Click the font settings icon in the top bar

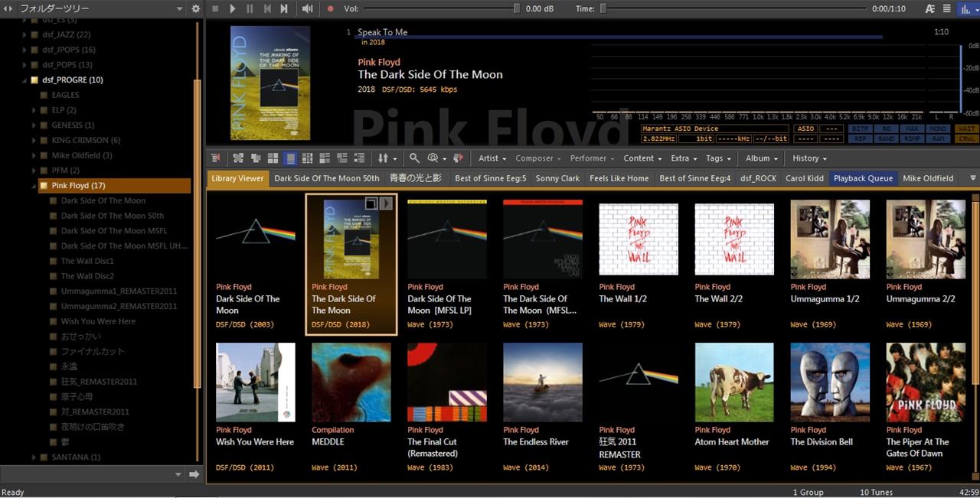[x=930, y=8]
